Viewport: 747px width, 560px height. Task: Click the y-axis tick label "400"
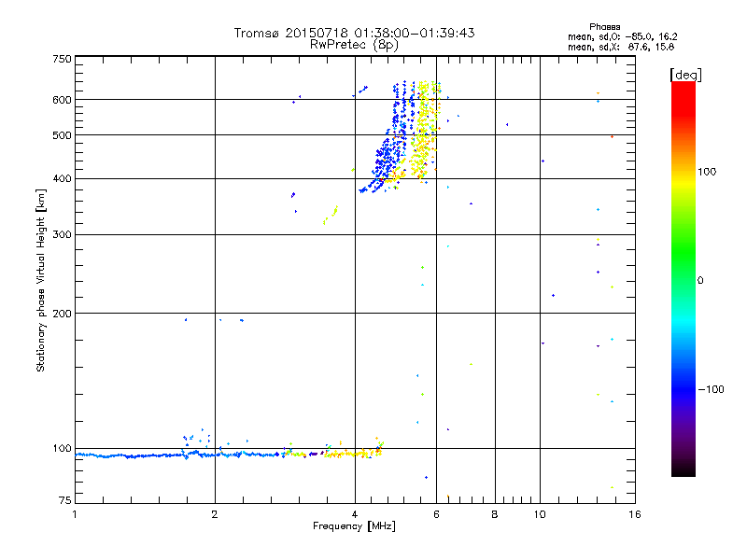pyautogui.click(x=62, y=178)
